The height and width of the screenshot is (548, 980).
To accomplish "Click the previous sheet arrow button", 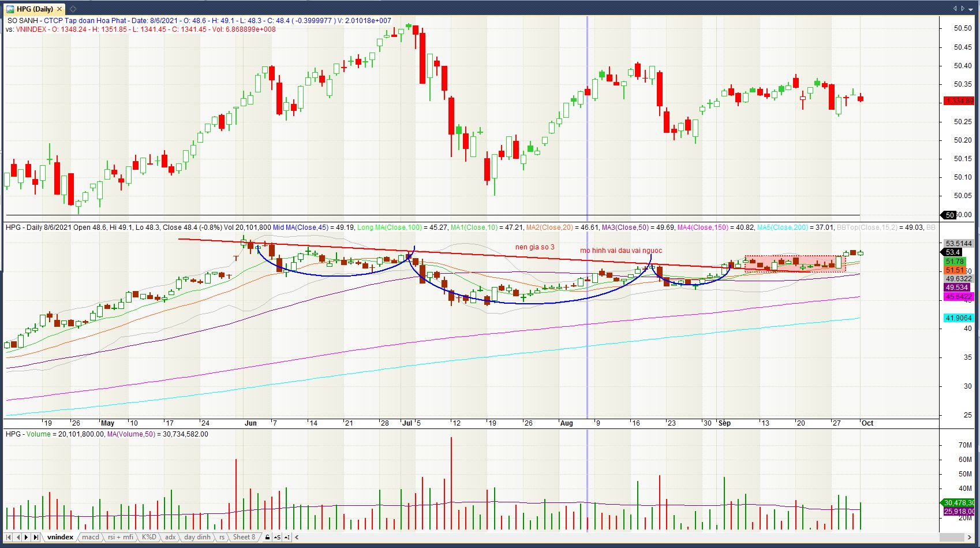I will 17,537.
